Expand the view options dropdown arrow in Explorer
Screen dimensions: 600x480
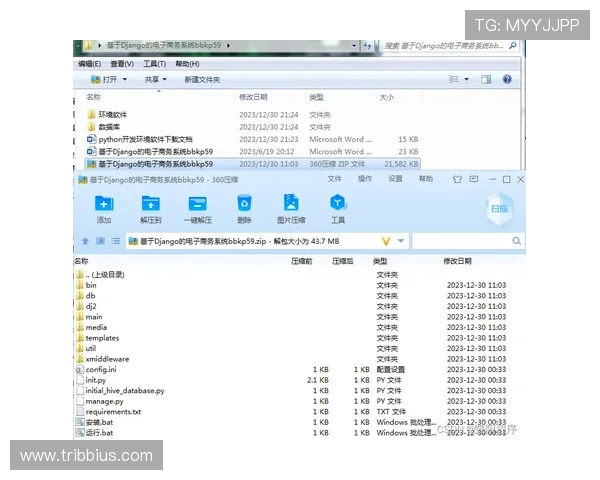[466, 79]
